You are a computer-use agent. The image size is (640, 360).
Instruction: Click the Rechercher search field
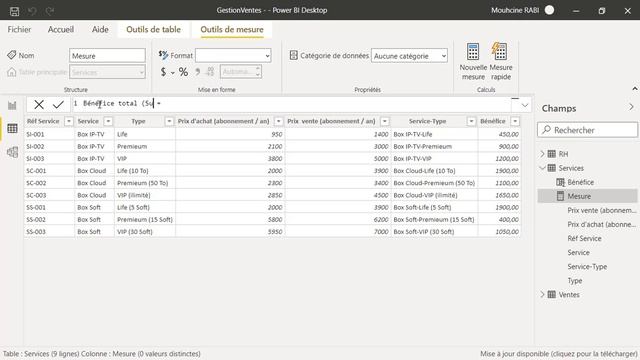[587, 130]
